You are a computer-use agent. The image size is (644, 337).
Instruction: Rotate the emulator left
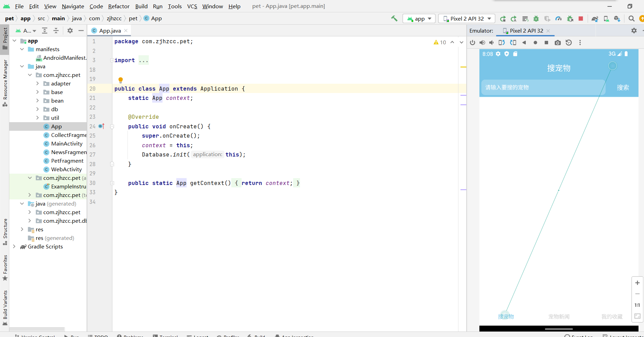tap(502, 43)
